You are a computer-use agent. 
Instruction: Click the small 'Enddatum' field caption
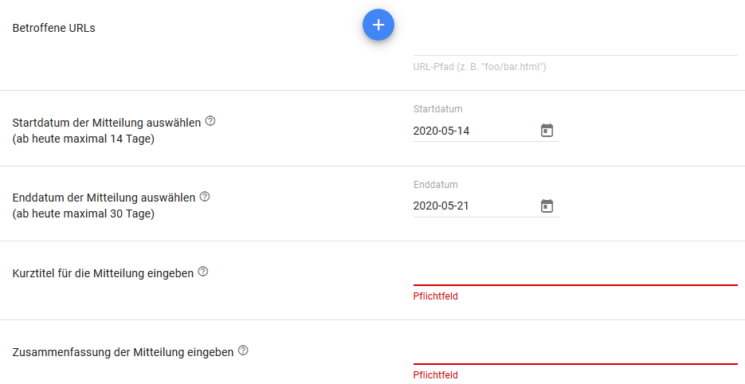click(435, 184)
